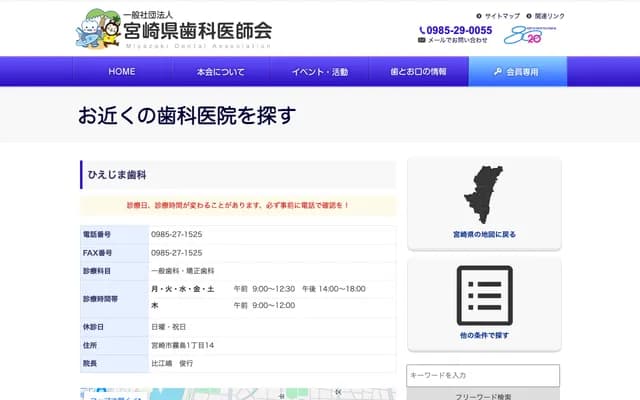Screen dimensions: 640x400
Task: Click the keyword search input field
Action: pos(483,374)
